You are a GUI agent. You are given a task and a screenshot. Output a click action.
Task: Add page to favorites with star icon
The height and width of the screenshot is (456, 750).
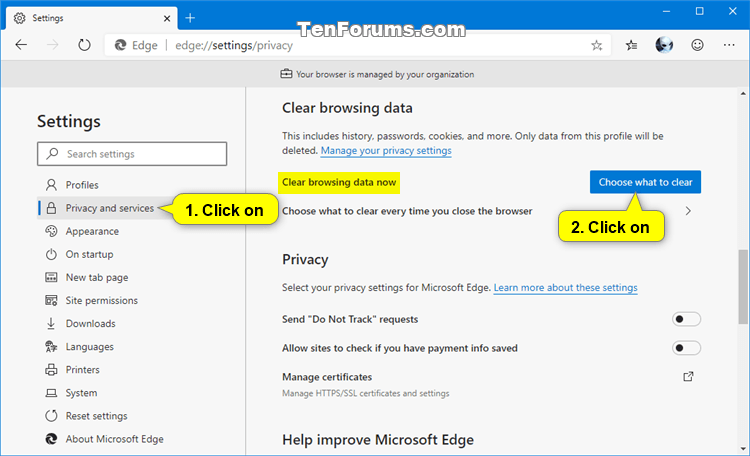pyautogui.click(x=596, y=45)
